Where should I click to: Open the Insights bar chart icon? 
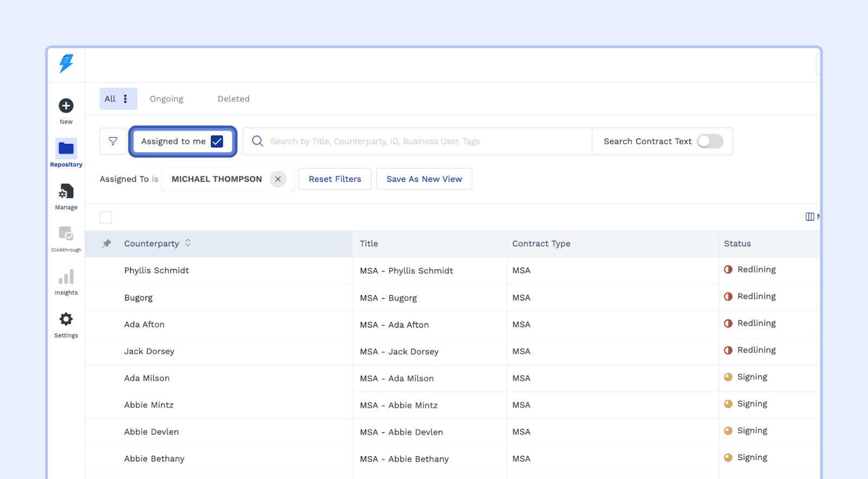(66, 277)
